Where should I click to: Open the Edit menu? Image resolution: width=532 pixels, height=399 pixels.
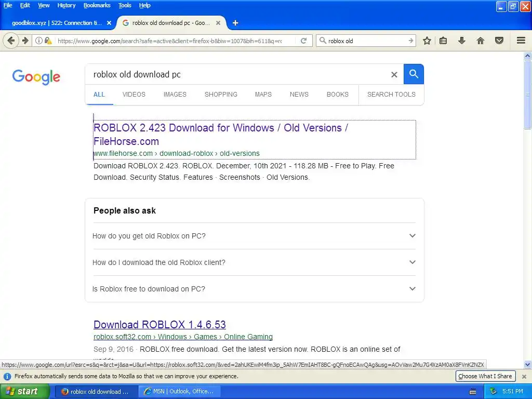(x=25, y=5)
